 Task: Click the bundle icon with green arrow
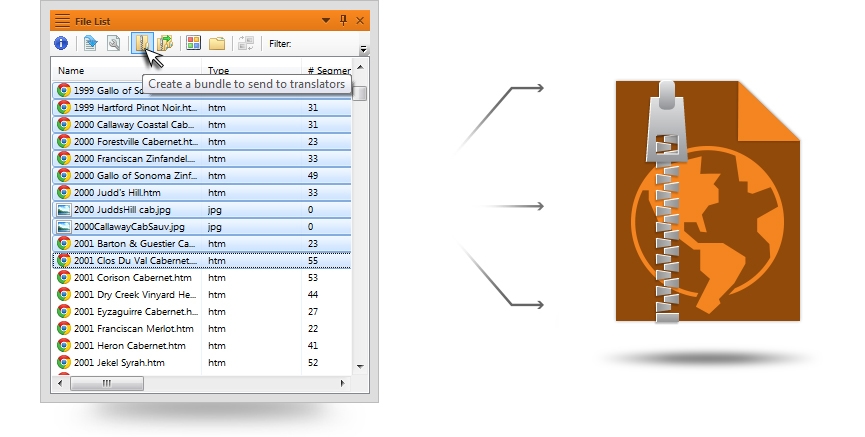click(x=164, y=43)
